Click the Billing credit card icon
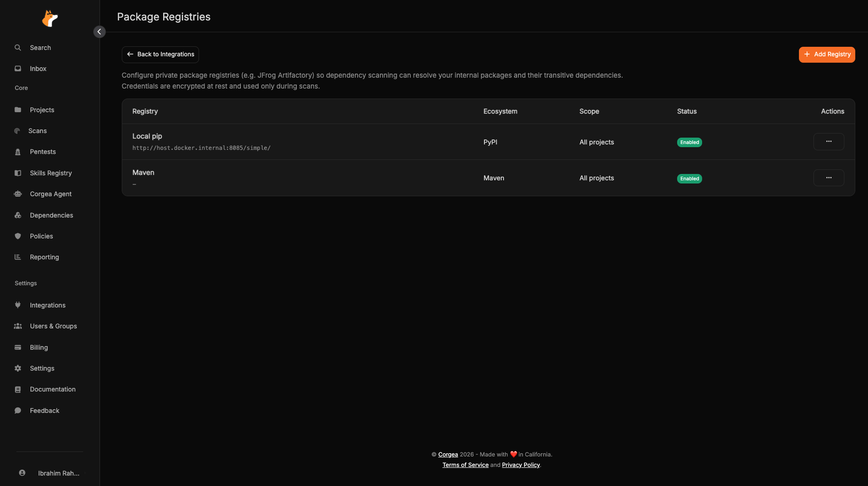The height and width of the screenshot is (486, 868). click(x=18, y=347)
